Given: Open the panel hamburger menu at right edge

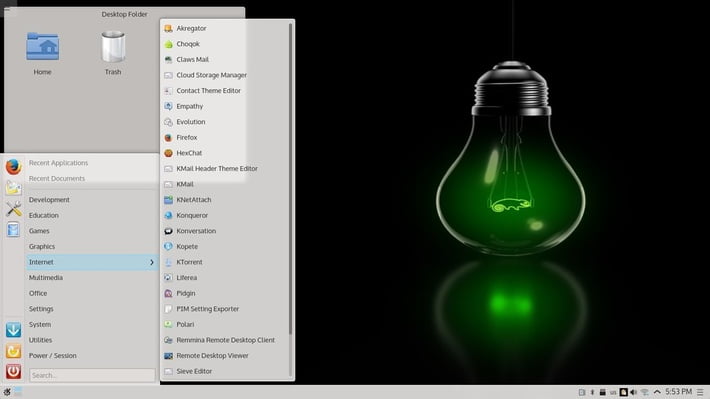Looking at the screenshot, I should click(x=700, y=392).
